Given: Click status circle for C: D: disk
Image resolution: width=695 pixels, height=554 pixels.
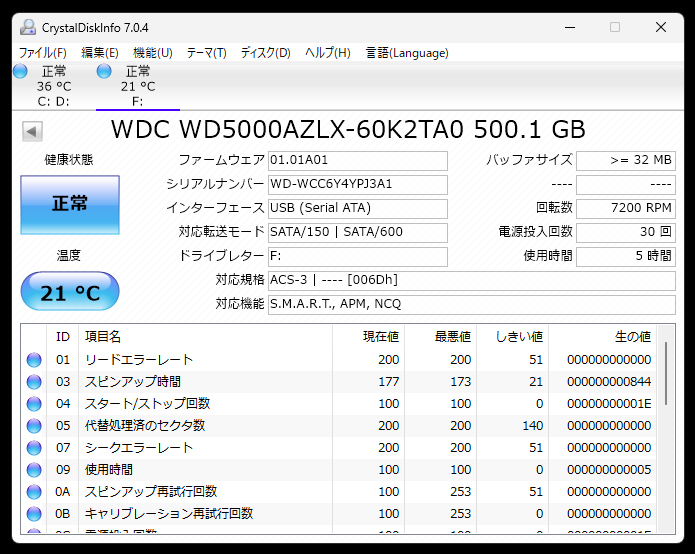Looking at the screenshot, I should pyautogui.click(x=20, y=71).
